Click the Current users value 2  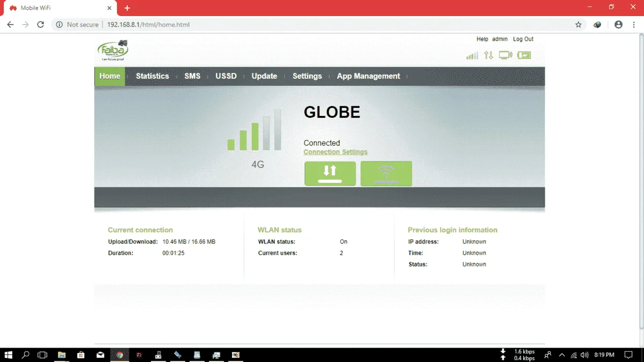[341, 253]
